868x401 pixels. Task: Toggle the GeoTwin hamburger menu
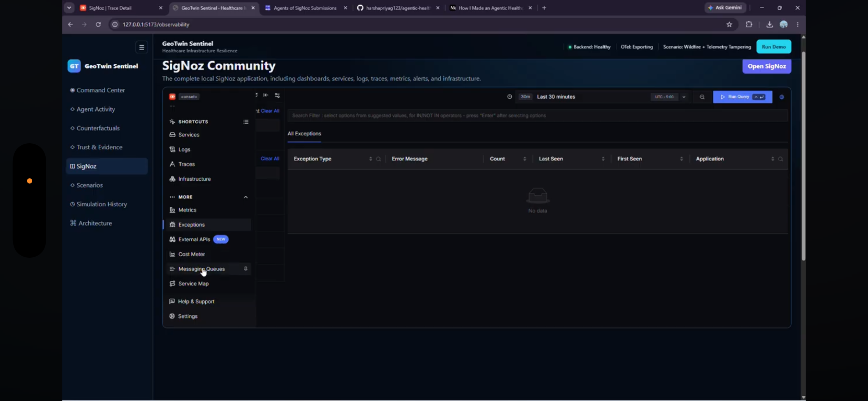pyautogui.click(x=141, y=47)
